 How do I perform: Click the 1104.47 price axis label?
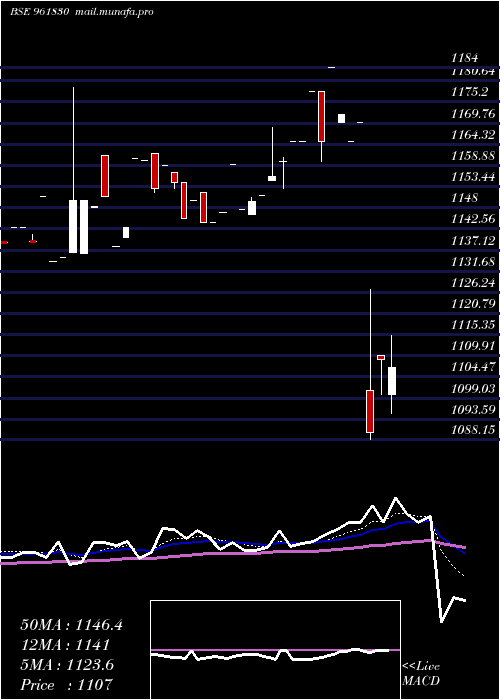click(473, 368)
